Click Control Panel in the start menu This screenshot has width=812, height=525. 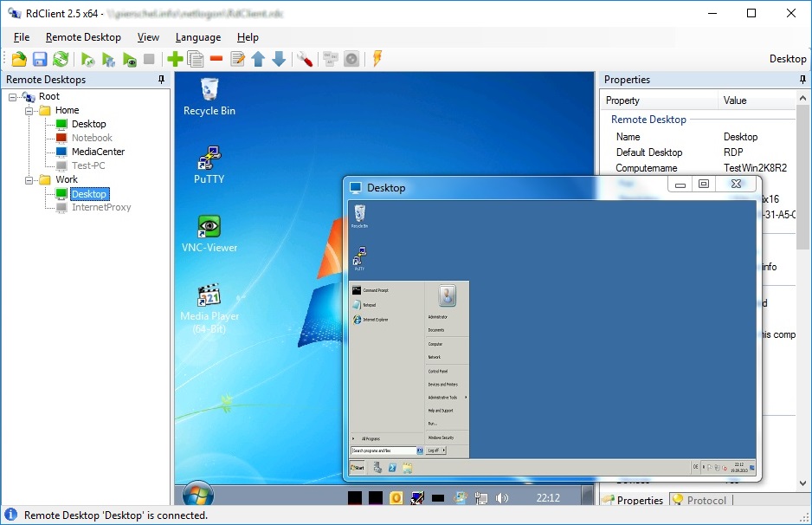click(437, 371)
